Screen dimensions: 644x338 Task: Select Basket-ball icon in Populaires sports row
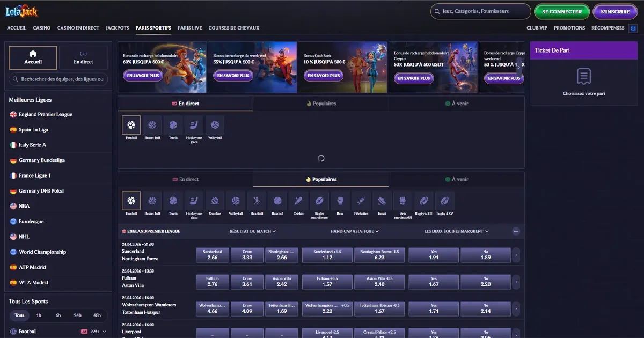(x=152, y=201)
